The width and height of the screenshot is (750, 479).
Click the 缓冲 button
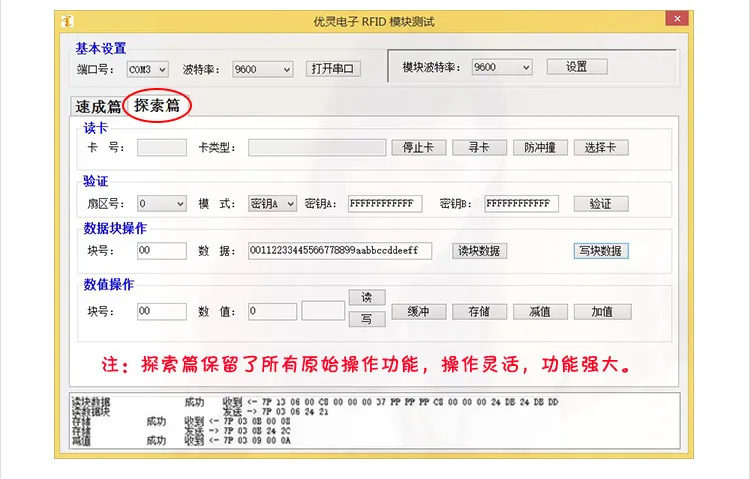(419, 312)
